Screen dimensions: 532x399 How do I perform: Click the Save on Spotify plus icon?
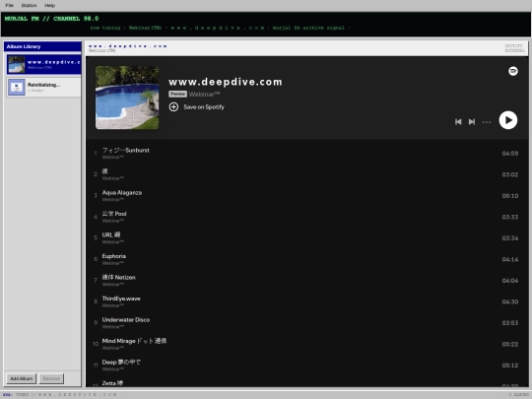pyautogui.click(x=173, y=106)
